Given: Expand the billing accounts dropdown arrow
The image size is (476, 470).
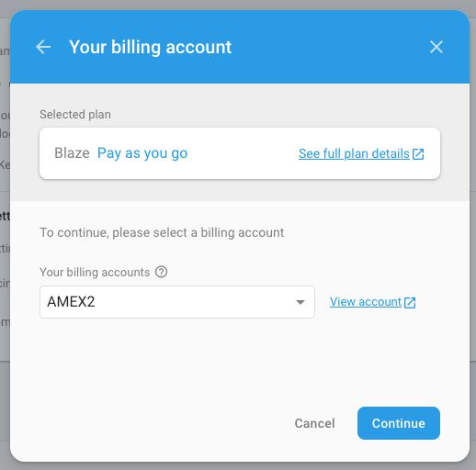Looking at the screenshot, I should tap(300, 302).
